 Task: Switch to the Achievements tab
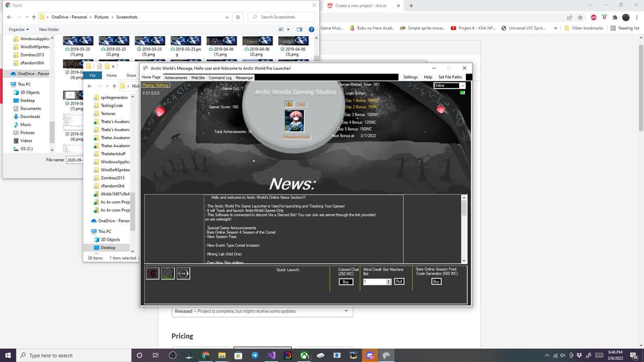coord(176,77)
